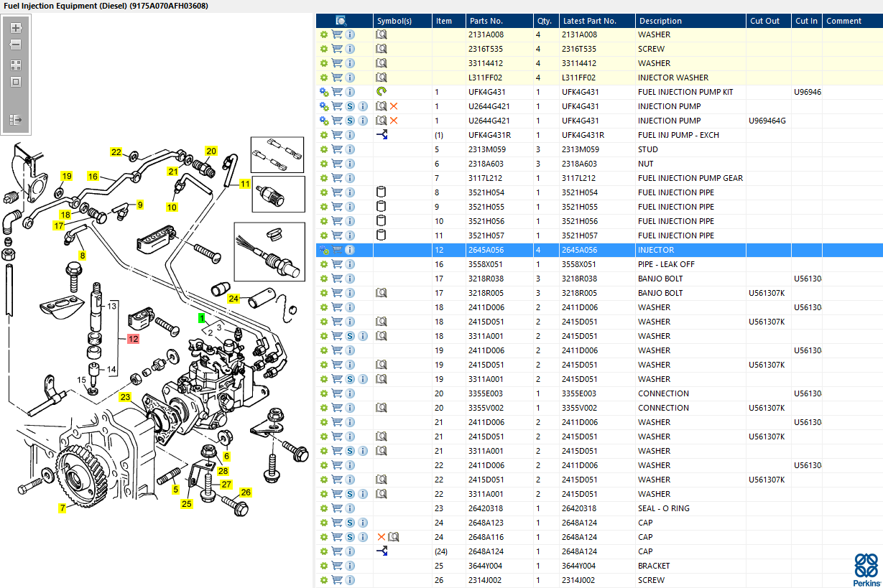Click S icon on item 18 3311A001 row

pyautogui.click(x=350, y=336)
